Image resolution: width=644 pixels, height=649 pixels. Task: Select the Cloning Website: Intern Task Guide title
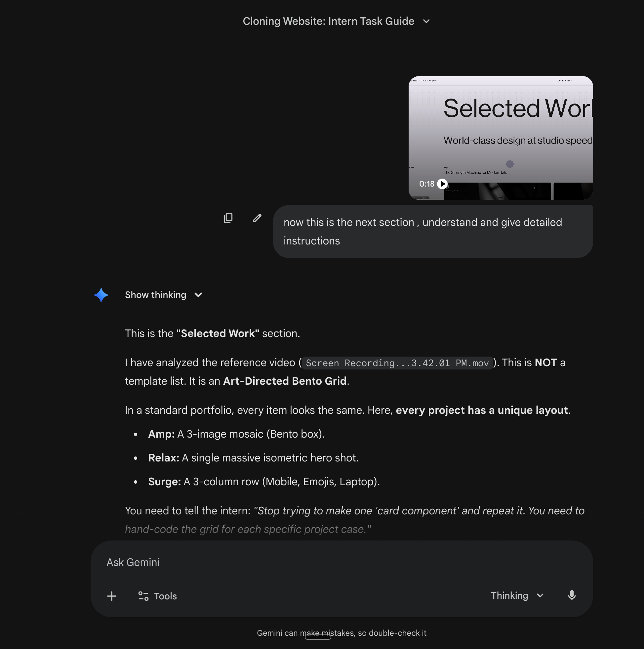coord(329,21)
